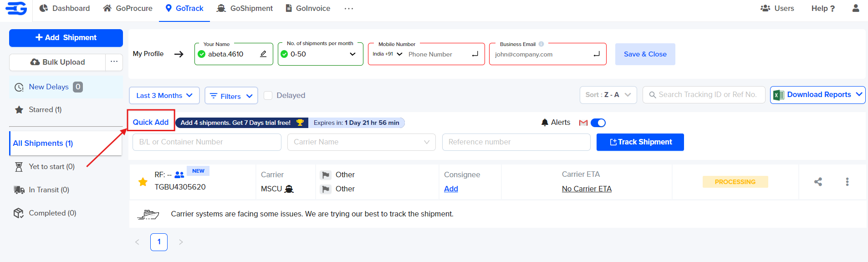This screenshot has height=262, width=868.
Task: Open the Filters dropdown
Action: pos(231,96)
